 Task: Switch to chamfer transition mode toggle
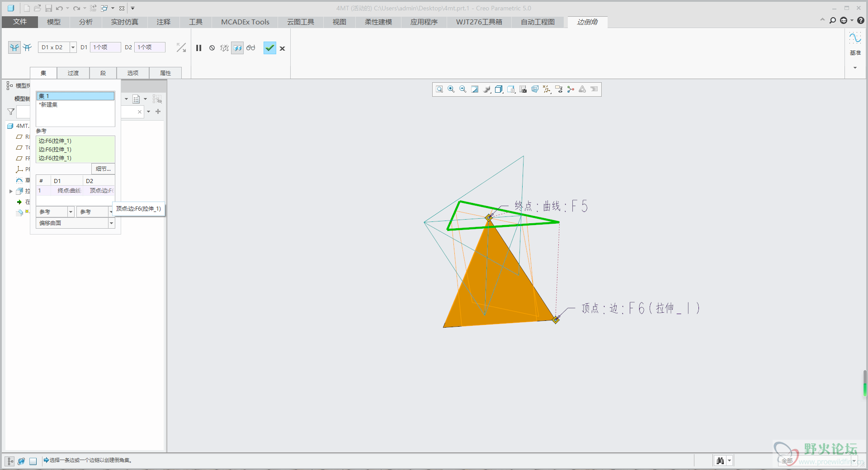[x=27, y=47]
